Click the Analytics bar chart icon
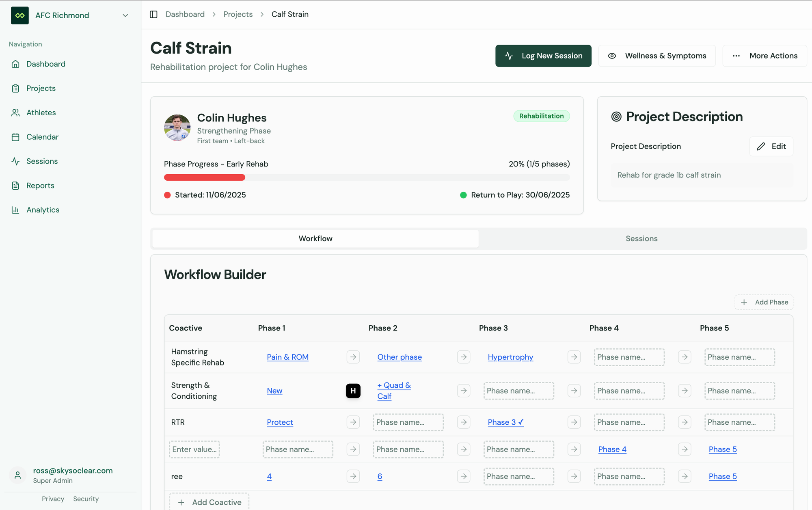The height and width of the screenshot is (510, 812). point(15,210)
